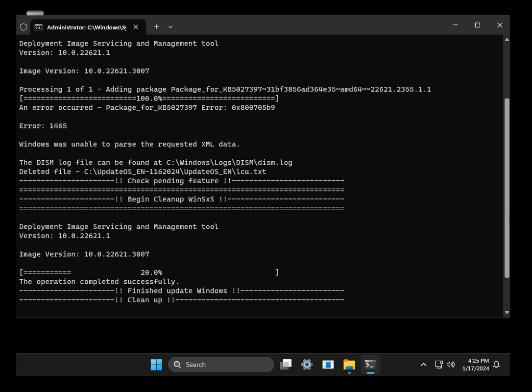Open the network status tray icon

pos(439,365)
